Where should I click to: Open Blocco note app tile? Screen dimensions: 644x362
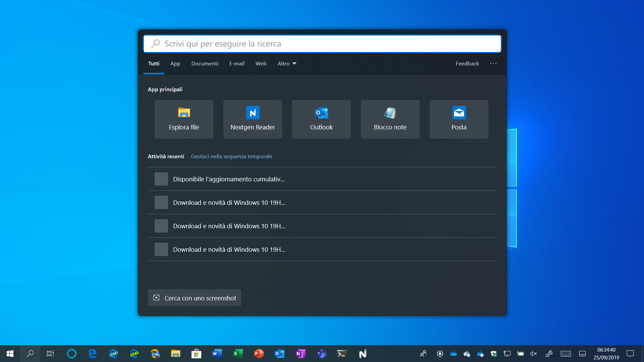390,119
